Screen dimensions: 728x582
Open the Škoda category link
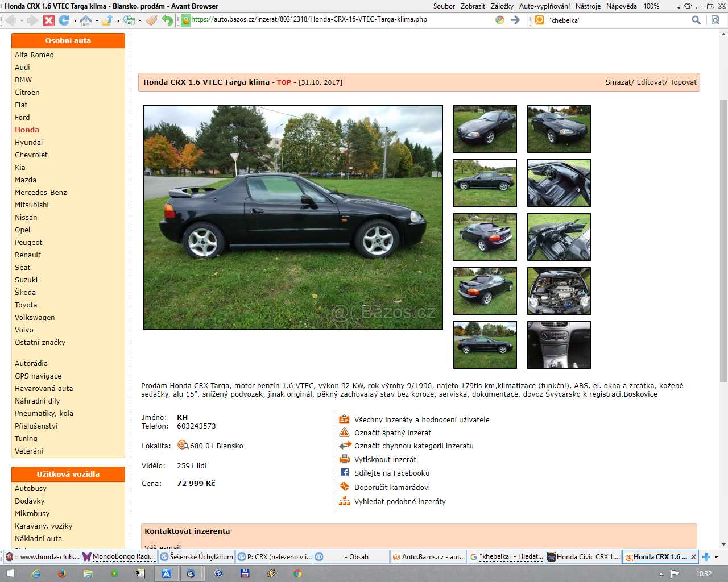click(25, 293)
